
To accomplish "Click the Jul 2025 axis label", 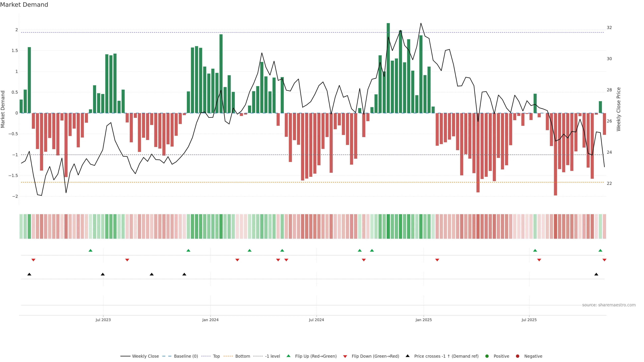I will (x=529, y=320).
